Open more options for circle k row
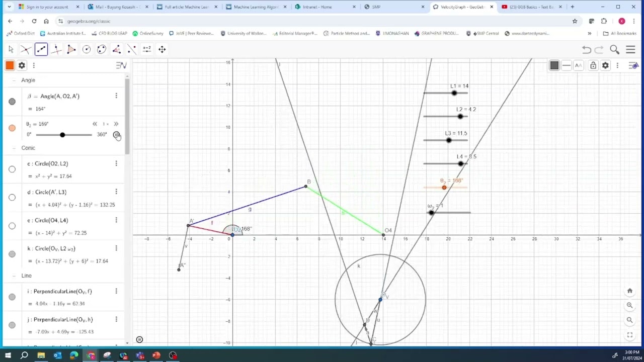Image resolution: width=644 pixels, height=362 pixels. tap(116, 248)
